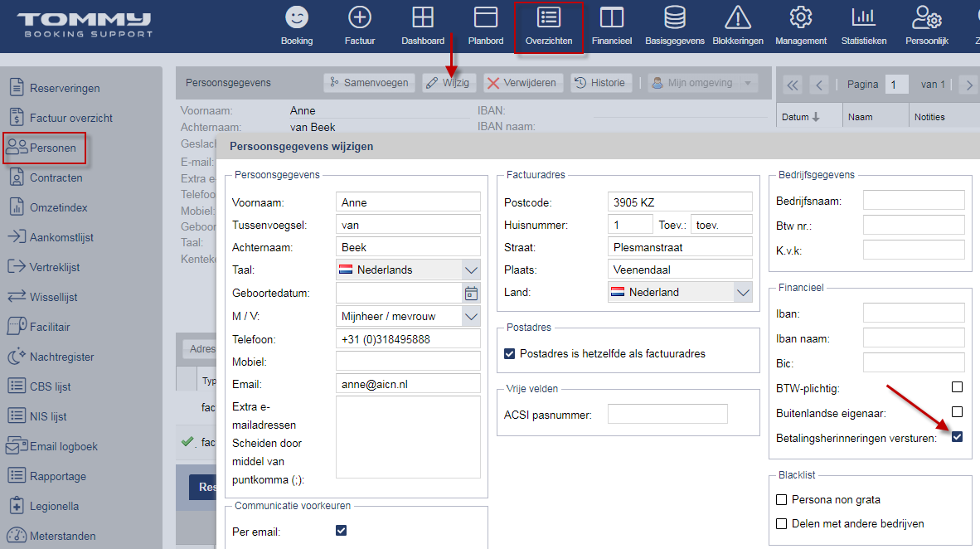Focus the Email input field
The height and width of the screenshot is (549, 980).
[x=408, y=385]
